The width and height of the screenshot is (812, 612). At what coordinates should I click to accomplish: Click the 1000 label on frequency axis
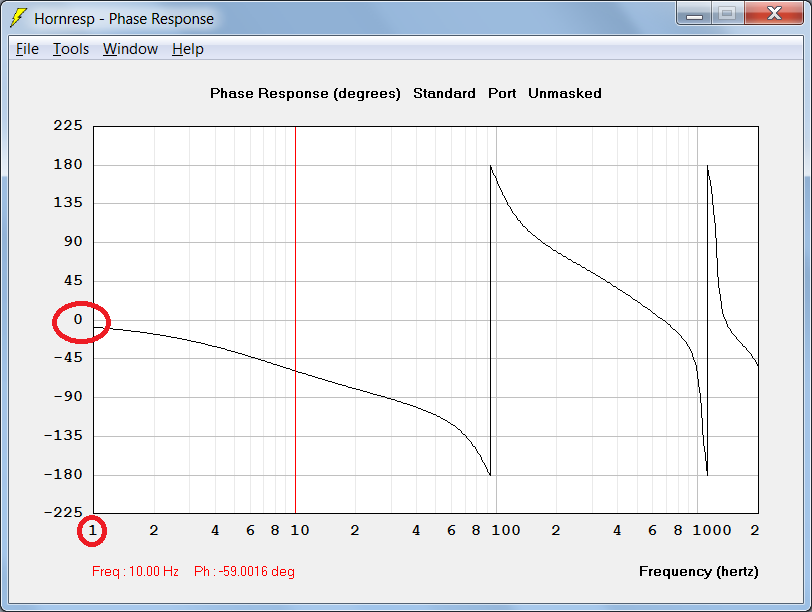[712, 530]
